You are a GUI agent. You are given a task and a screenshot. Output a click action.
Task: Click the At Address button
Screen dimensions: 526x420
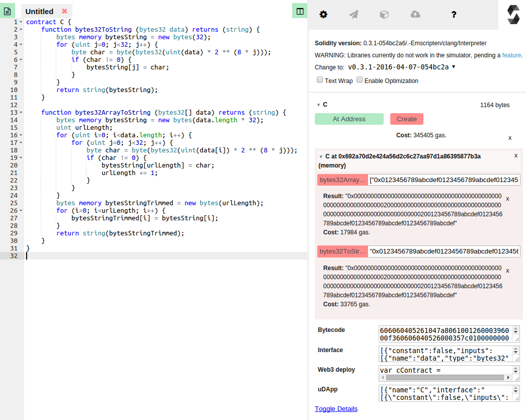point(349,119)
